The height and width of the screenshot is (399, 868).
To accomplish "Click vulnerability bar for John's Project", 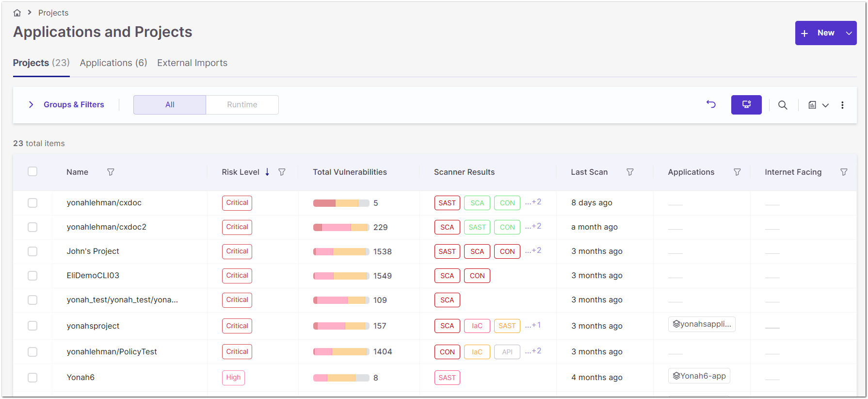I will (x=341, y=251).
